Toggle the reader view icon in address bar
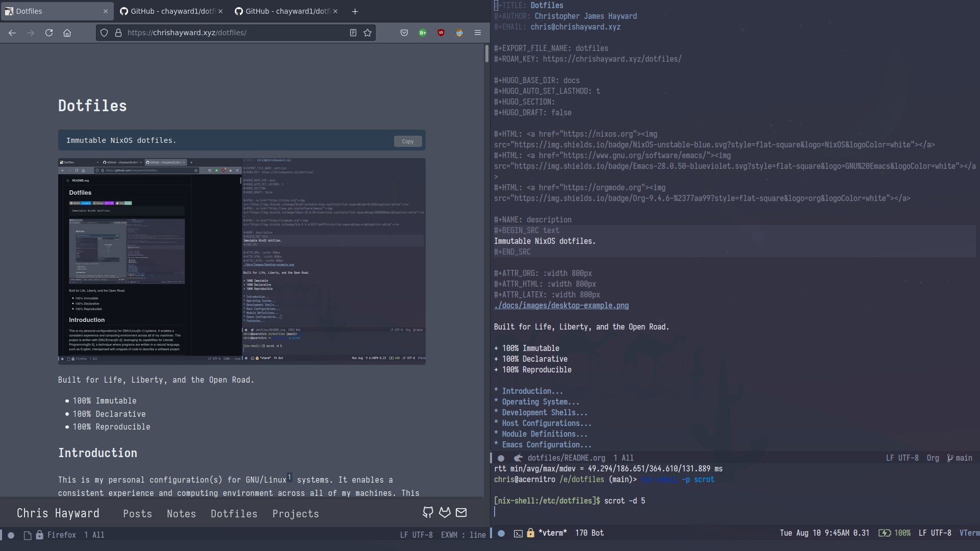Image resolution: width=980 pixels, height=551 pixels. (353, 32)
